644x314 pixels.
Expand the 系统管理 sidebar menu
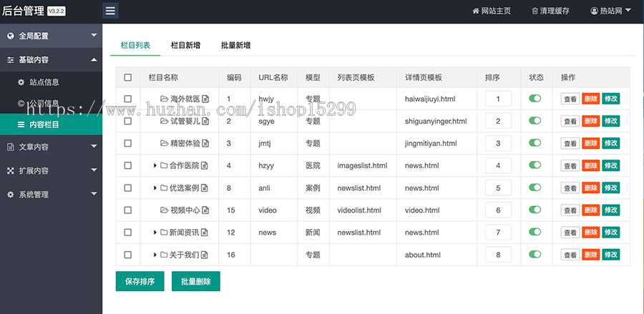tap(51, 195)
